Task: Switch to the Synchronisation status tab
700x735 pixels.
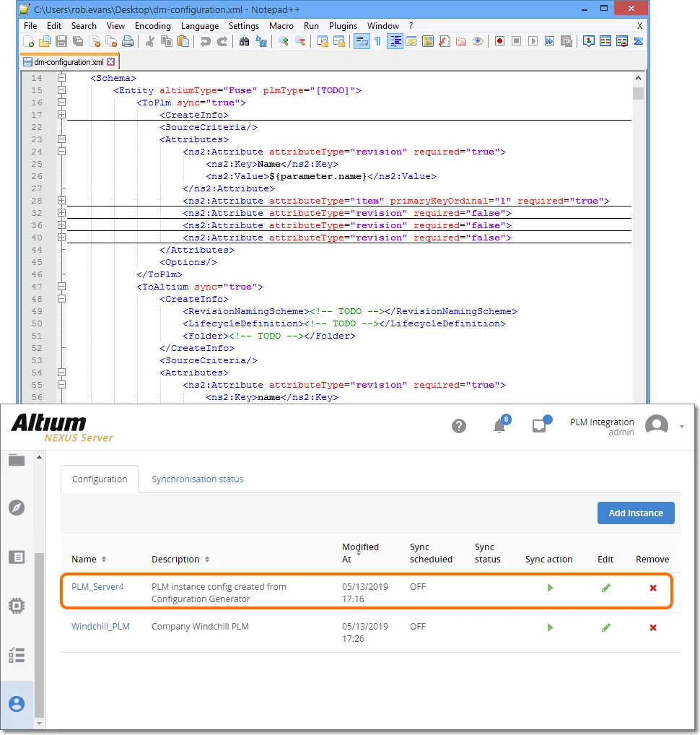Action: (197, 479)
